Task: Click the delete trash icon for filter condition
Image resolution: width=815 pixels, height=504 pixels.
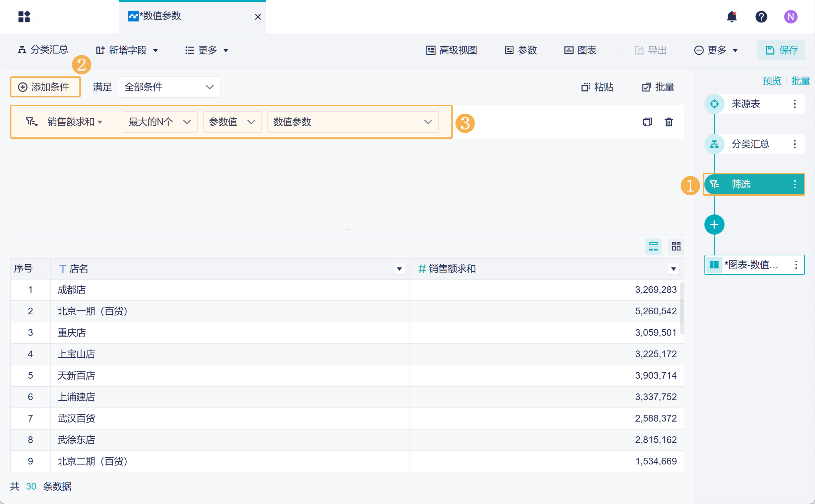Action: tap(669, 122)
